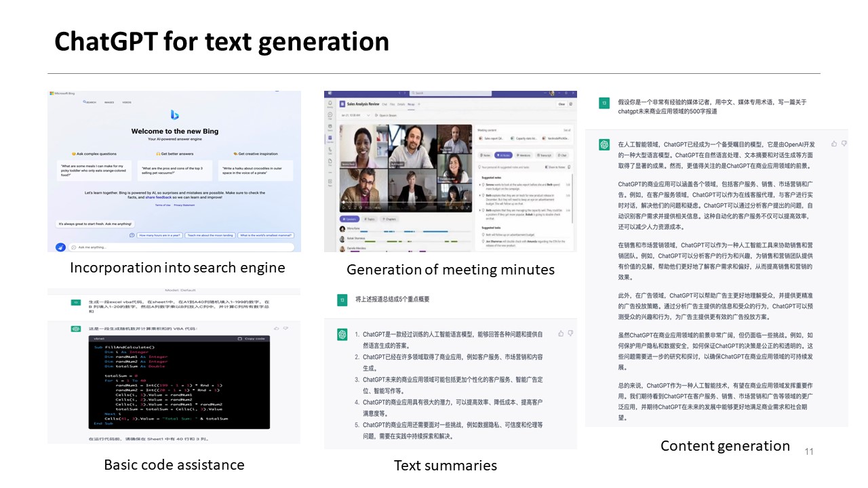Screen dimensions: 868x488
Task: Click the 'Ask me anything...' input box
Action: [181, 247]
